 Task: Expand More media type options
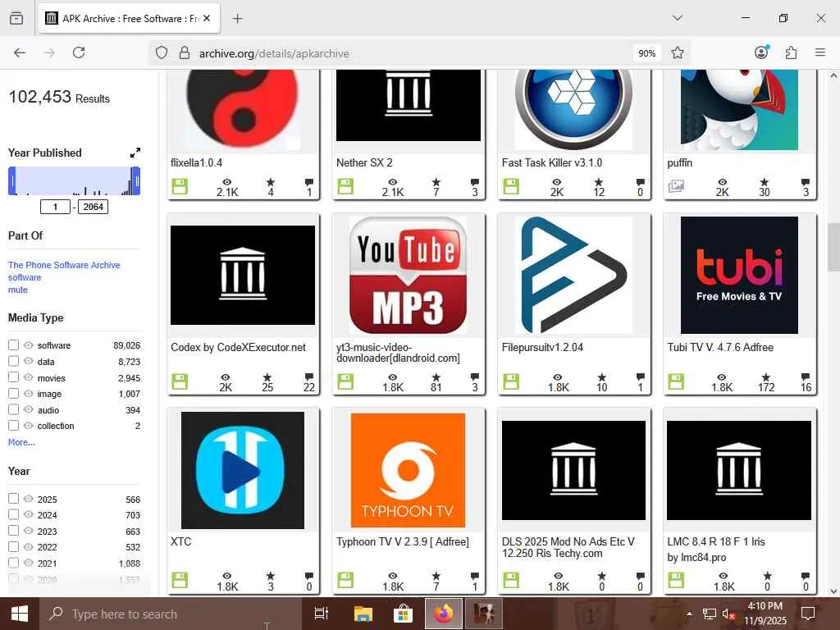click(21, 442)
